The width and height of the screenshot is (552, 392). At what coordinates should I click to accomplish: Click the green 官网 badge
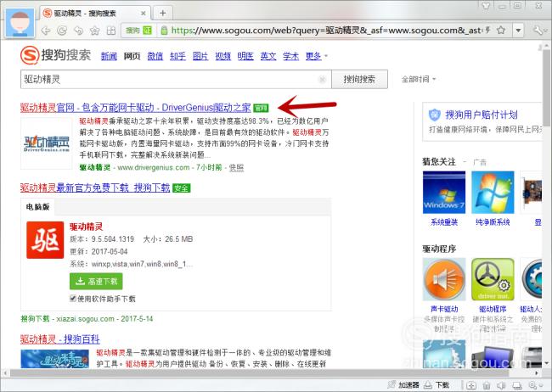(x=261, y=108)
